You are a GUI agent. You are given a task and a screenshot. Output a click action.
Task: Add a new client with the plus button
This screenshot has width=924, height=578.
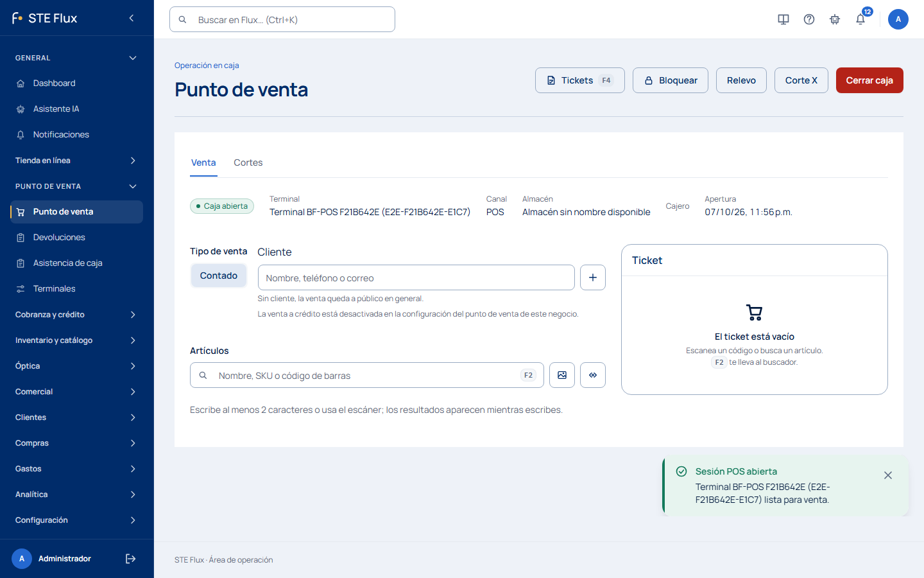click(593, 277)
